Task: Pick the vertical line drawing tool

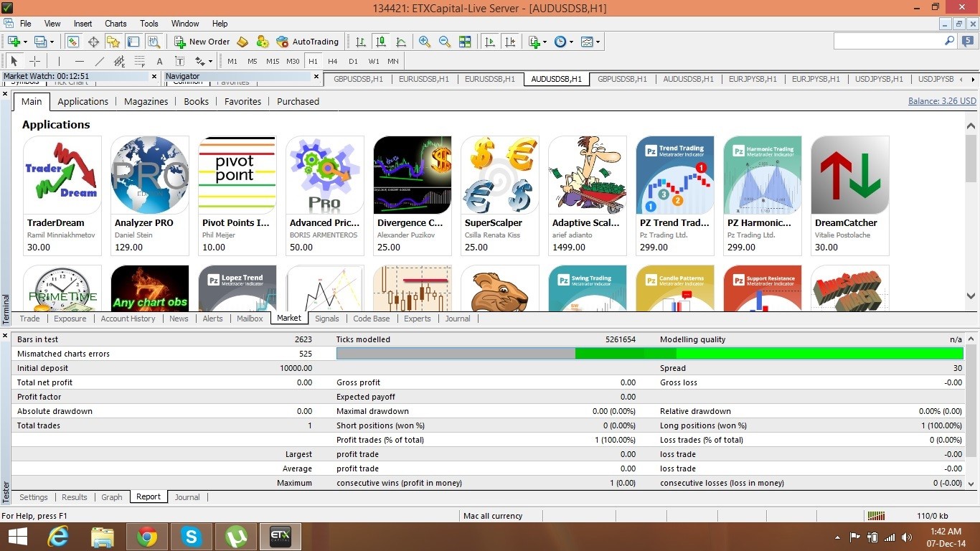Action: tap(59, 61)
